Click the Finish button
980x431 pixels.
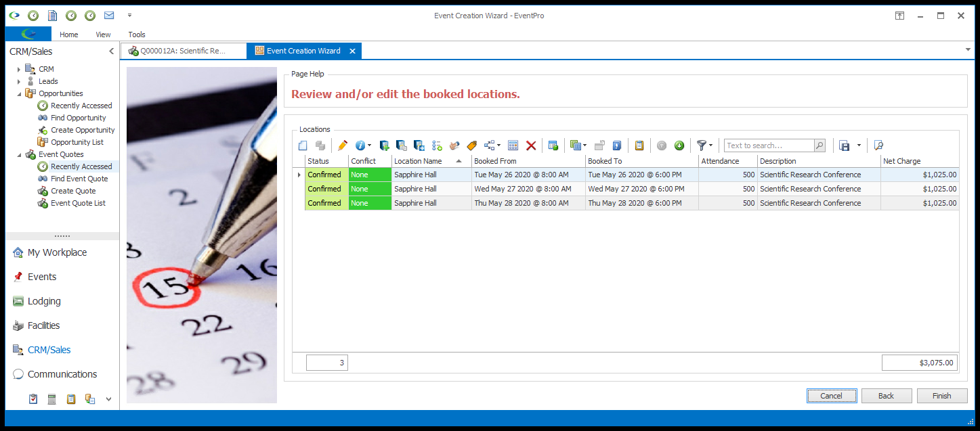pos(942,396)
